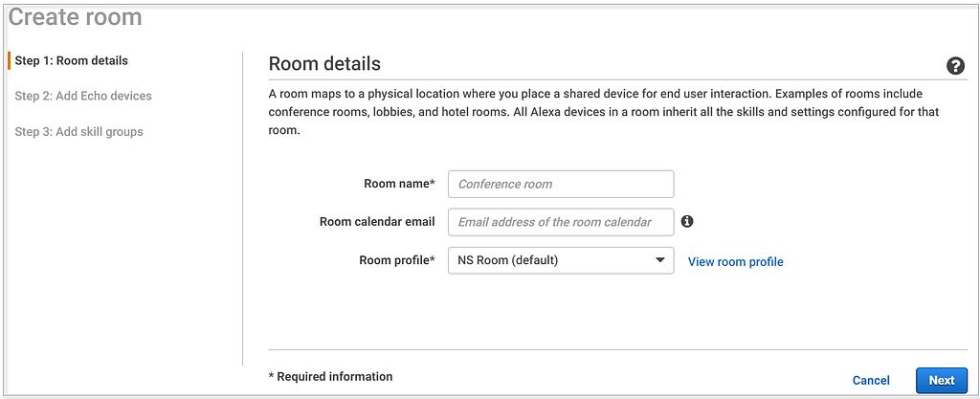Expand the Room profile dropdown arrow

(660, 260)
